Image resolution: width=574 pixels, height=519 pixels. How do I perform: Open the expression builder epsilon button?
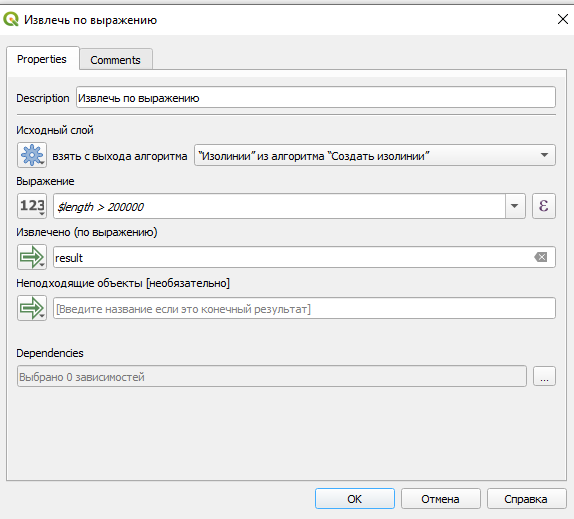(x=544, y=206)
